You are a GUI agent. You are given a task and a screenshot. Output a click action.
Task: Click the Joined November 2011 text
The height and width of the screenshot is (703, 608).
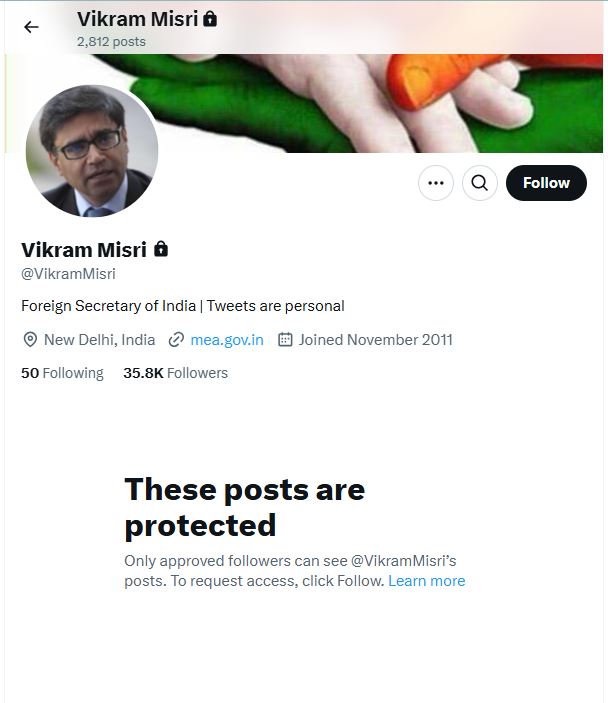375,340
